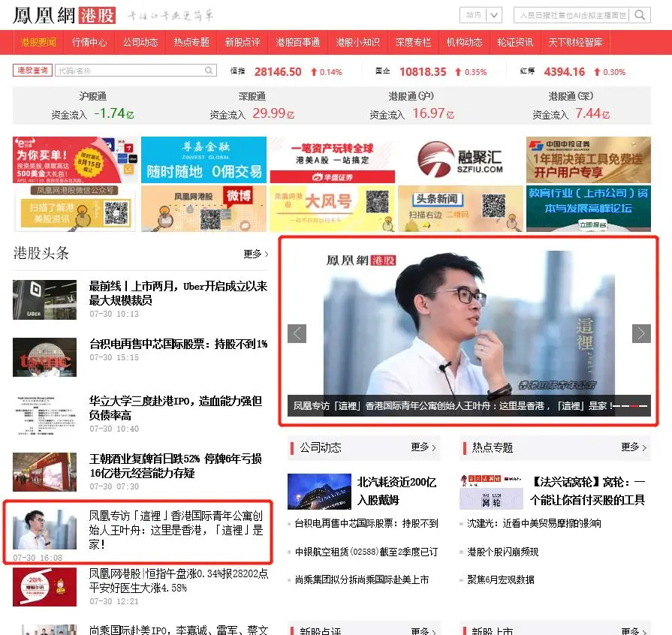Open the 中国中投证券 决策工具 banner
The width and height of the screenshot is (672, 635).
(x=589, y=160)
